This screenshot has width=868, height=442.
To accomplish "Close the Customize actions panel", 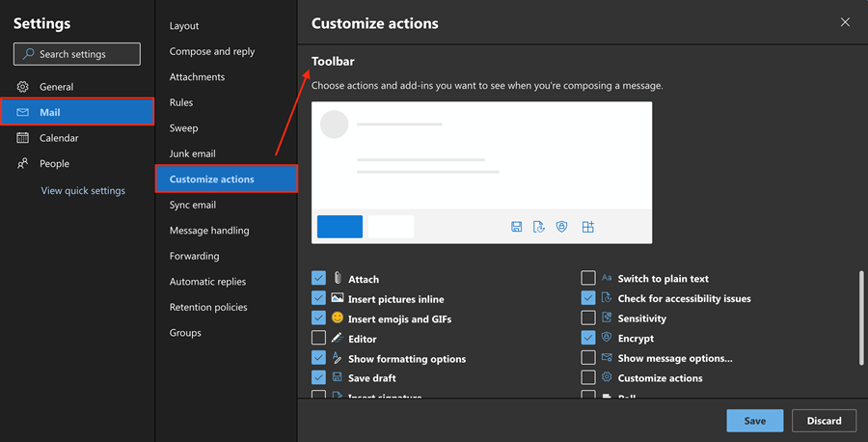I will pyautogui.click(x=845, y=22).
